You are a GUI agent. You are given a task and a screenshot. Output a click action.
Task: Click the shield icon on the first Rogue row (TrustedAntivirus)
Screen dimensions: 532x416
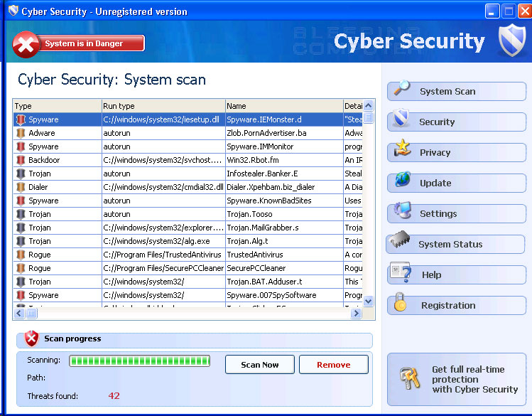point(21,255)
